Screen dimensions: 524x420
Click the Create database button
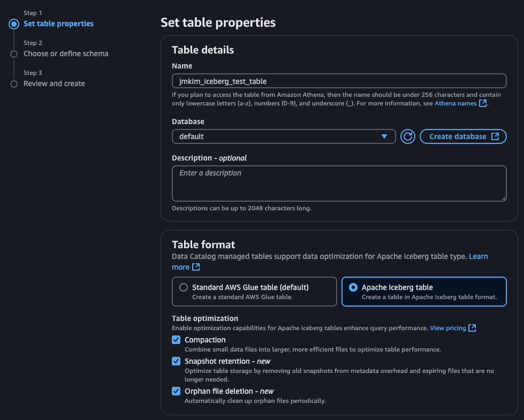tap(463, 136)
